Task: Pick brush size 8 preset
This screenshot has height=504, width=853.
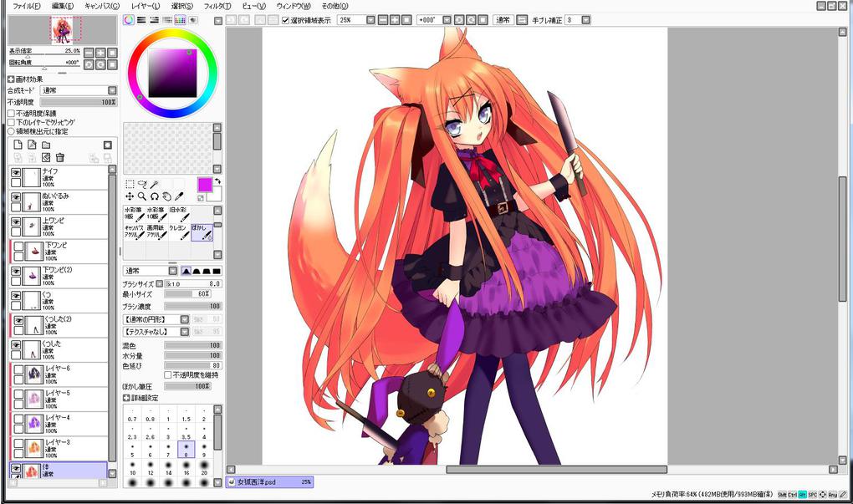Action: (186, 450)
